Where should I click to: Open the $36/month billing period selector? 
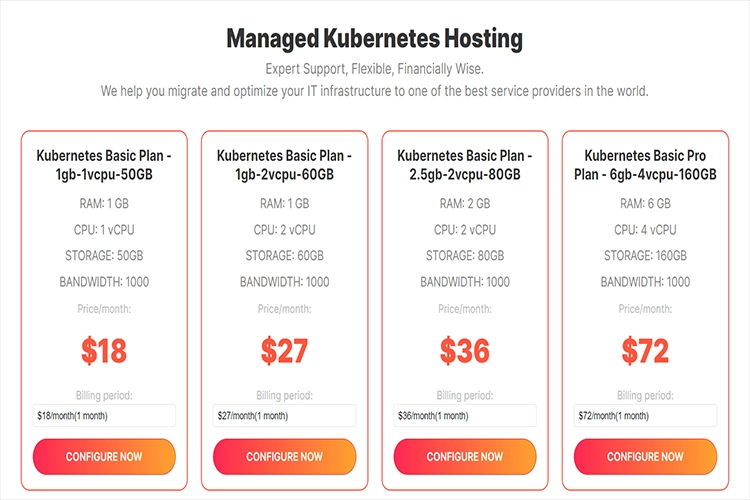pyautogui.click(x=465, y=415)
